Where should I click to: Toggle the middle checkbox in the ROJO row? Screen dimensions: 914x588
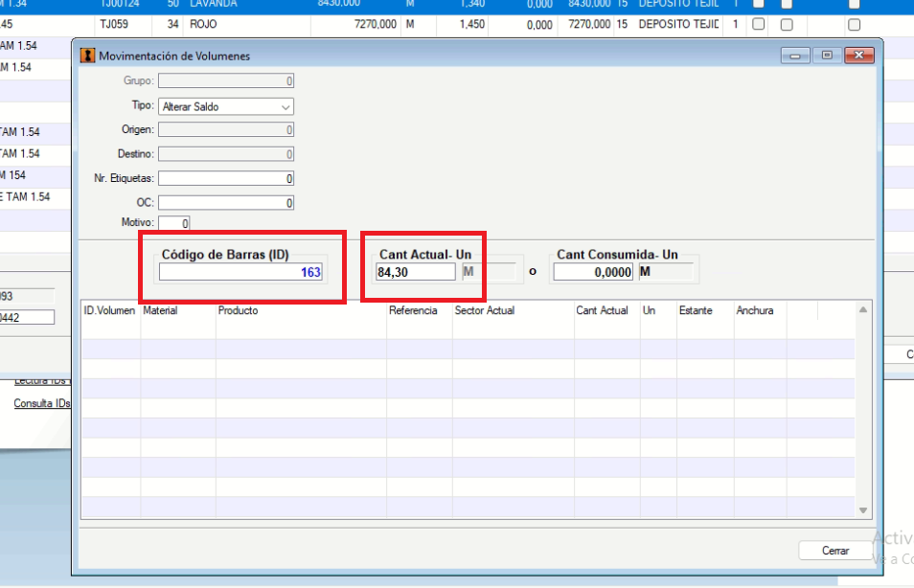pyautogui.click(x=787, y=25)
